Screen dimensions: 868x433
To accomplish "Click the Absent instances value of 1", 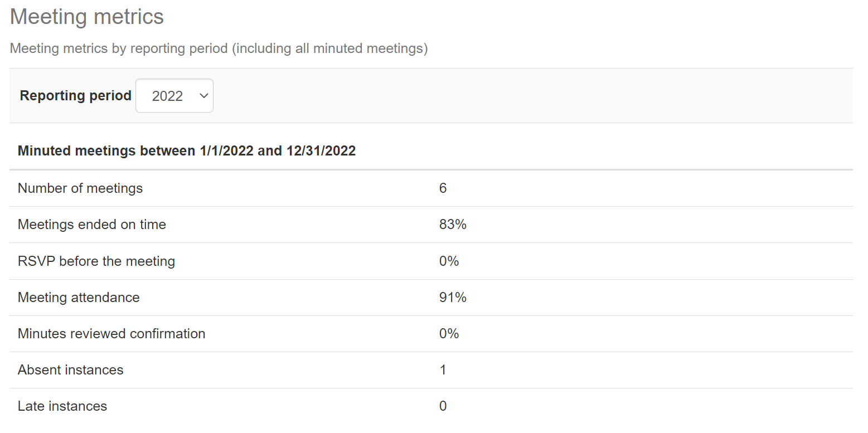I will point(443,370).
